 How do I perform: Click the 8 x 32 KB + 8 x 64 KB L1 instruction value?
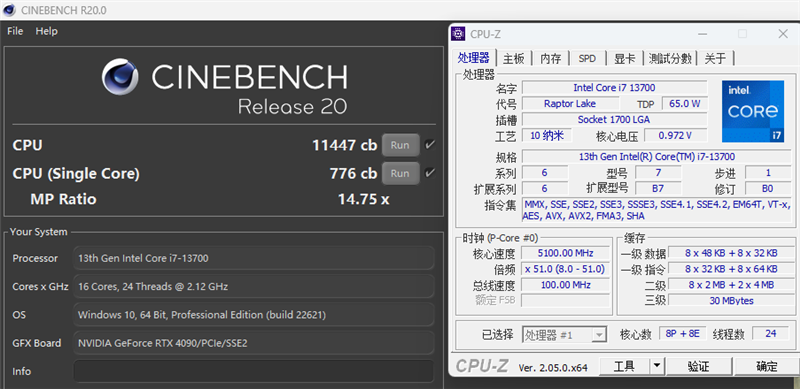coord(731,269)
